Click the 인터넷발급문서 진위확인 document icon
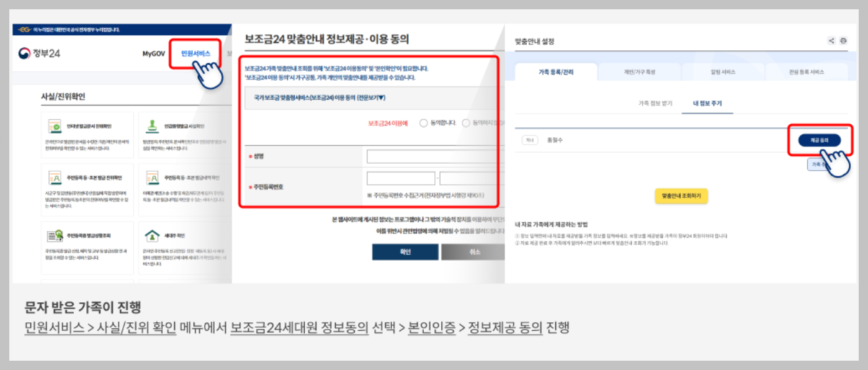Image resolution: width=868 pixels, height=370 pixels. [56, 126]
